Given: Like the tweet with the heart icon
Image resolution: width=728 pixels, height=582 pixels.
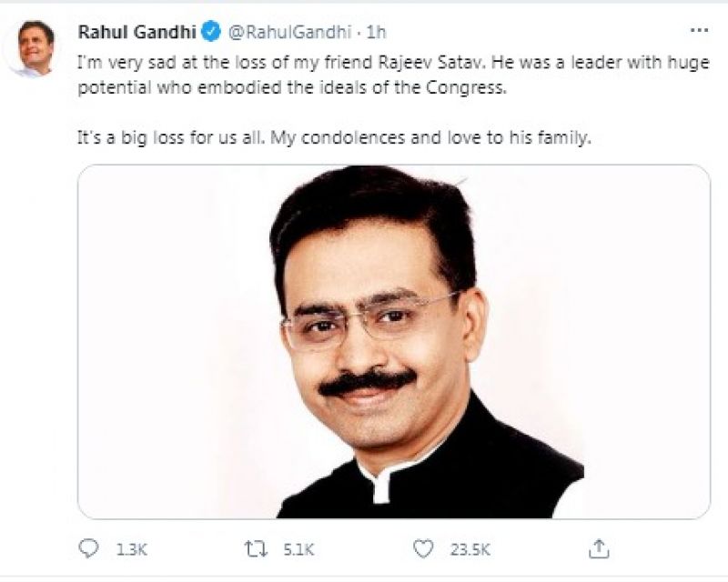Looking at the screenshot, I should (x=423, y=548).
